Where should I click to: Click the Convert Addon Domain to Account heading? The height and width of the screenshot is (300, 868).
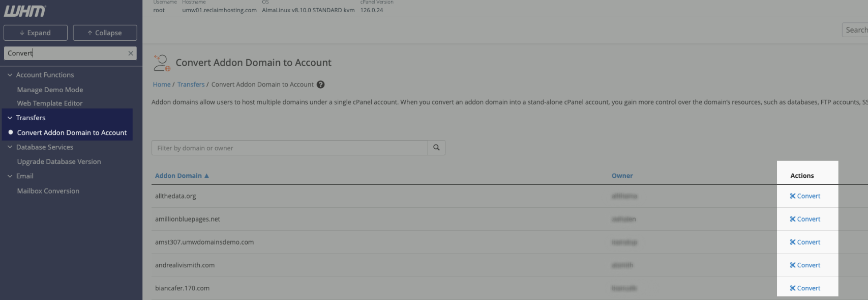[x=253, y=63]
